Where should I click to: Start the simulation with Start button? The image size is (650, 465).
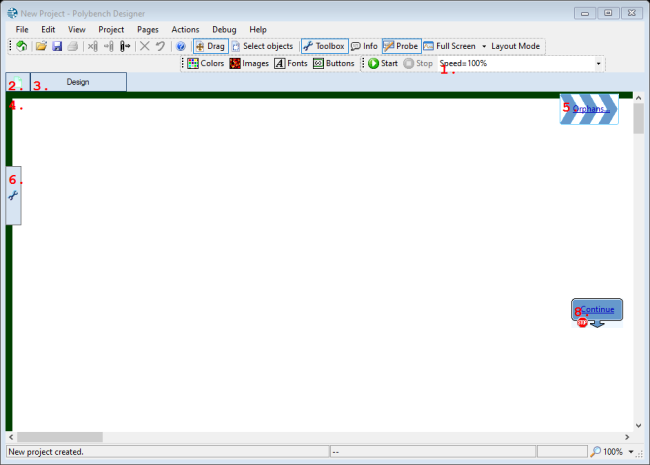[382, 63]
